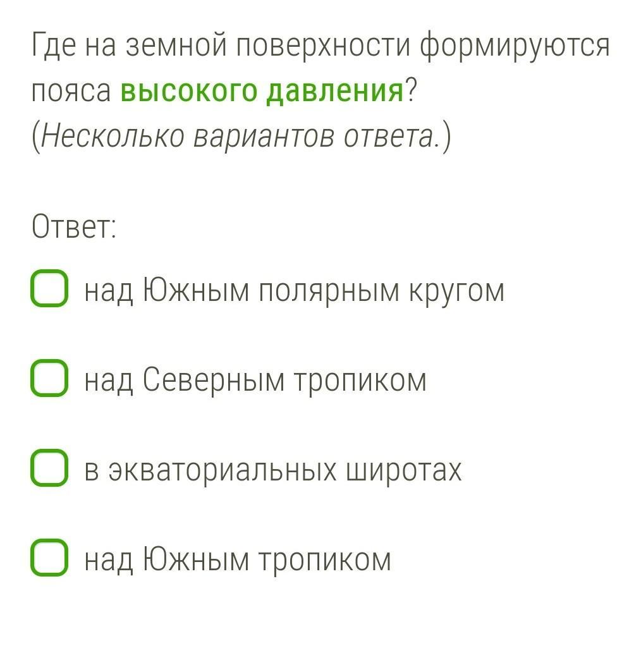Open the green высокого давления link
This screenshot has height=672, width=641.
pyautogui.click(x=262, y=91)
